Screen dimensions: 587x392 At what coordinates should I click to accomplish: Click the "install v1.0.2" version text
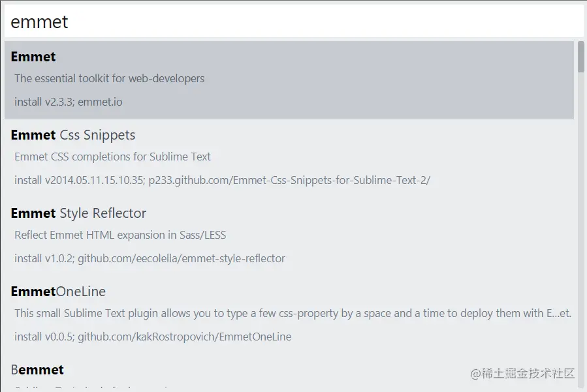(x=43, y=258)
